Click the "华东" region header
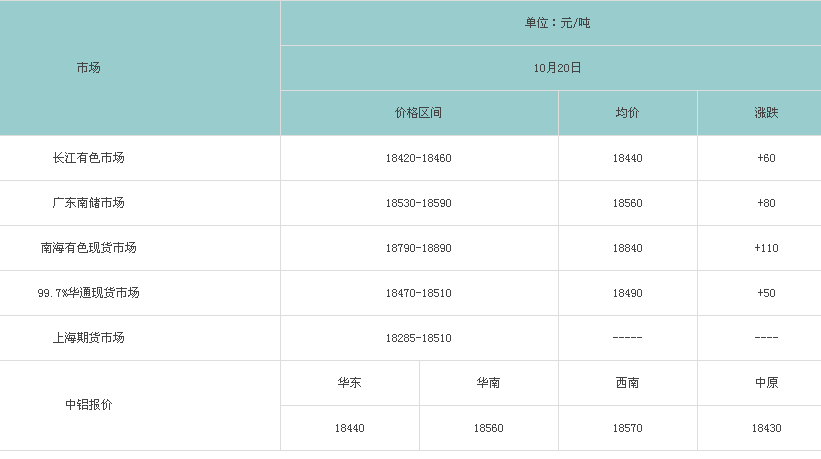Image resolution: width=821 pixels, height=459 pixels. [x=350, y=383]
